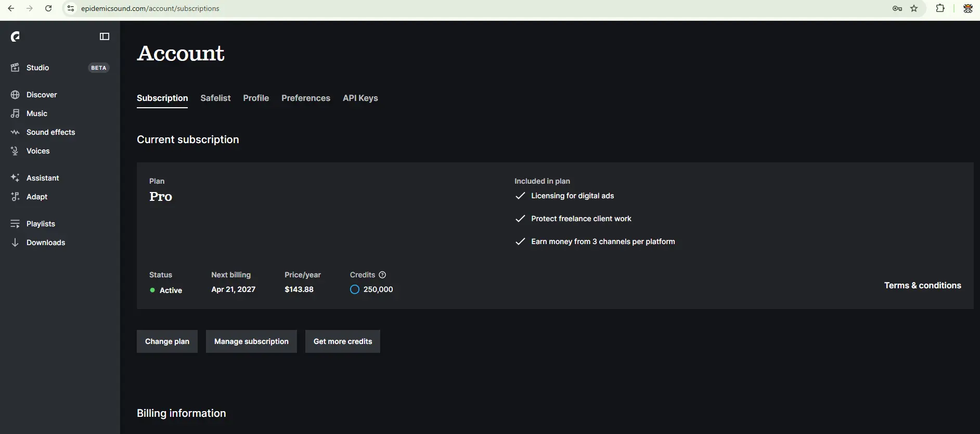980x434 pixels.
Task: Click the Active status text
Action: click(x=171, y=290)
